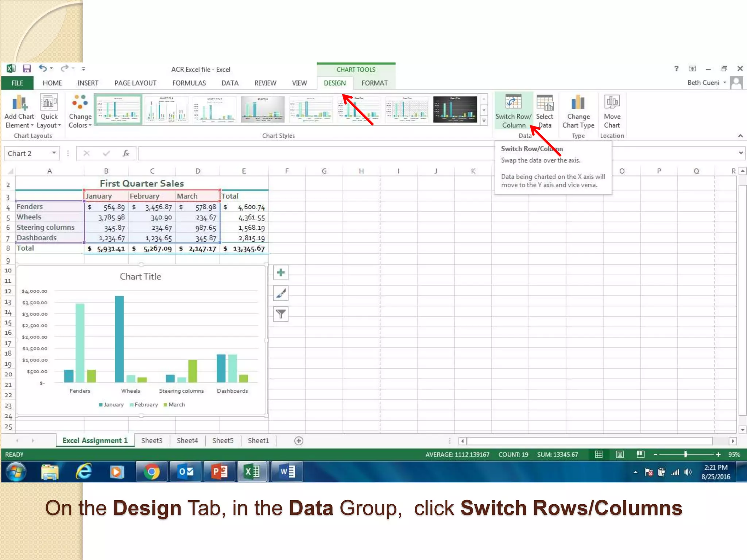Screen dimensions: 747x560
Task: Select the Sheet3 worksheet tab
Action: [x=151, y=440]
